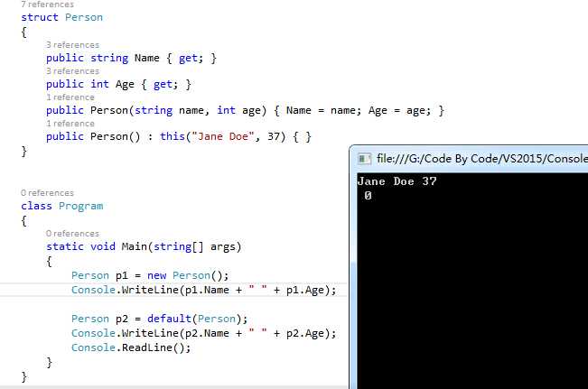
Task: Open '1 reference' link above parameterless Person constructor
Action: pos(70,124)
